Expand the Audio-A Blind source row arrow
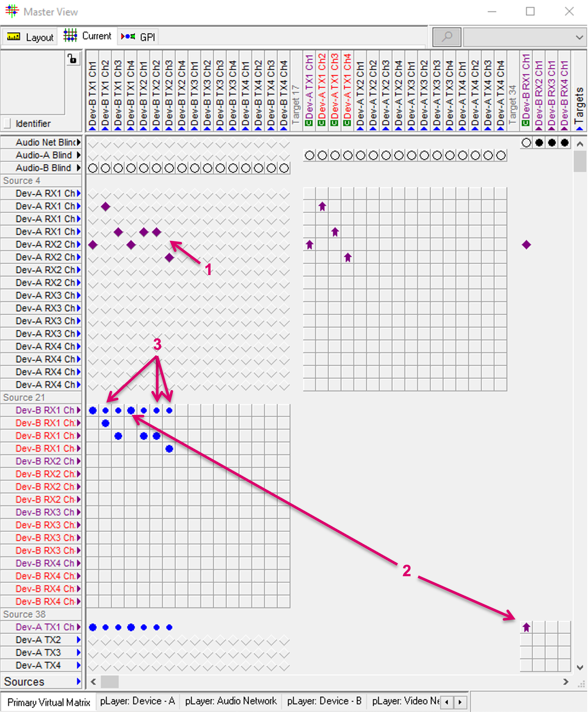588x712 pixels. click(x=79, y=155)
